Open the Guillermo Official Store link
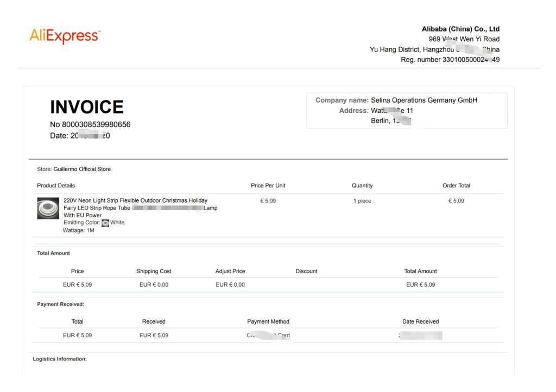556x392 pixels. coord(82,169)
